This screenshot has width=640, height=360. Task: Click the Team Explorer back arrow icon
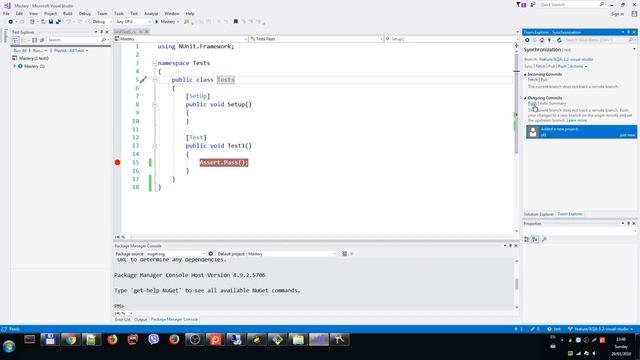pyautogui.click(x=527, y=40)
